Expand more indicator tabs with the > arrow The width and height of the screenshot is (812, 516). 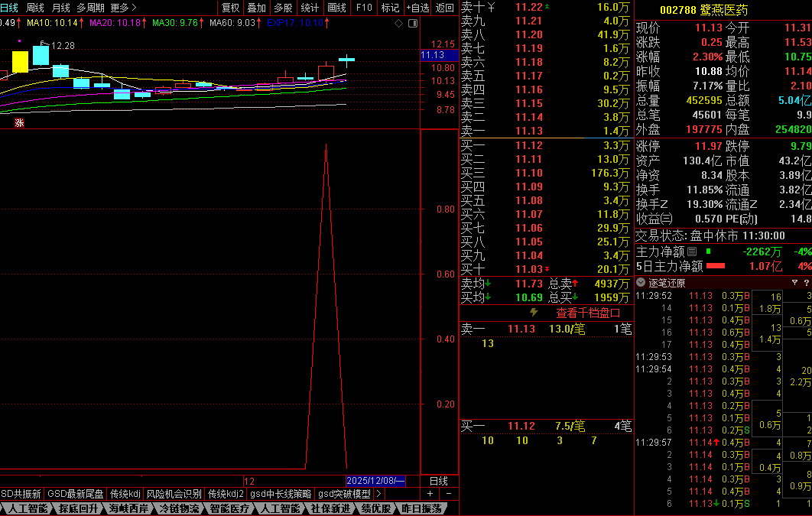click(x=378, y=494)
